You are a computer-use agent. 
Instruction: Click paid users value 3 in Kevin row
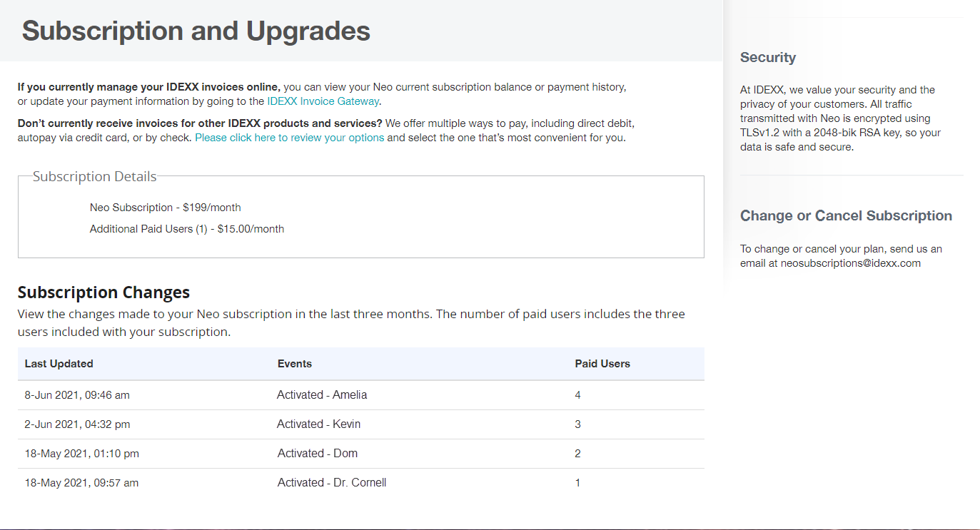point(578,424)
